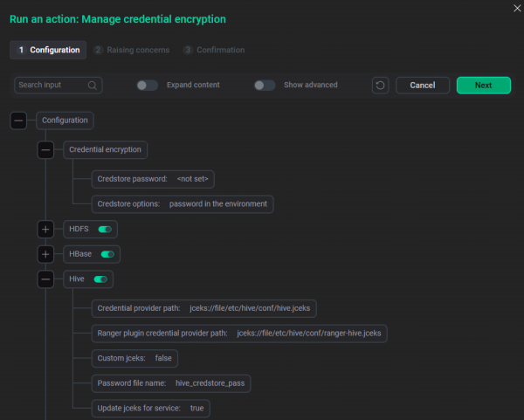
Task: Enable the Show advanced switch
Action: (x=265, y=86)
